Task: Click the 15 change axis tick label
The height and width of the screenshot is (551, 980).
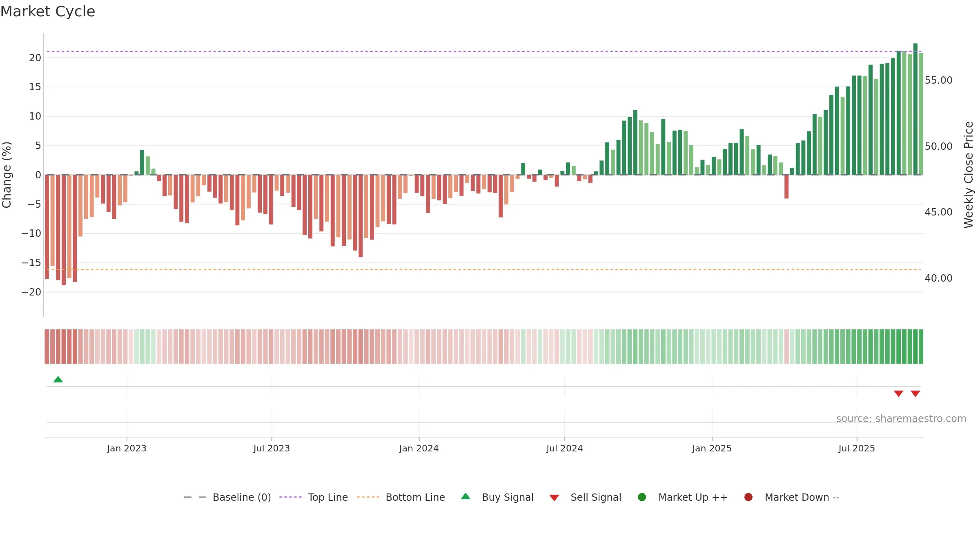Action: (35, 87)
